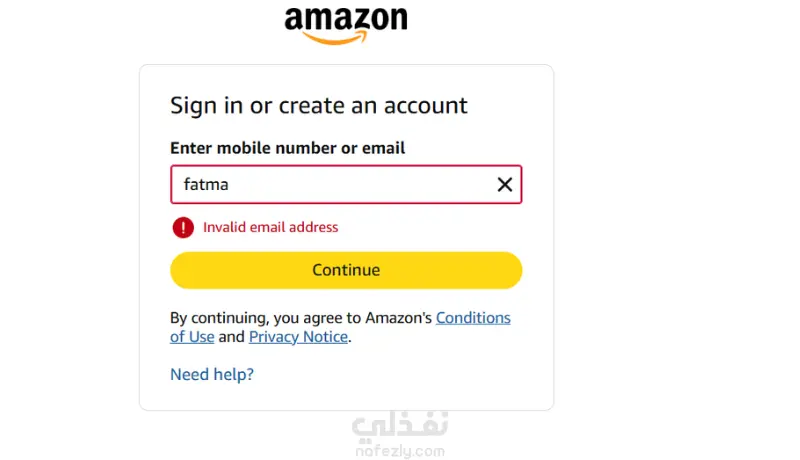
Task: Click the nofezly.com watermark text
Action: [399, 451]
